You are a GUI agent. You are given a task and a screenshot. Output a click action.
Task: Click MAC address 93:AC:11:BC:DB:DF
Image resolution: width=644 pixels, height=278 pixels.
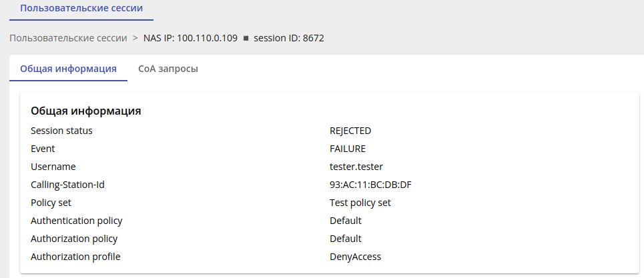click(x=375, y=185)
